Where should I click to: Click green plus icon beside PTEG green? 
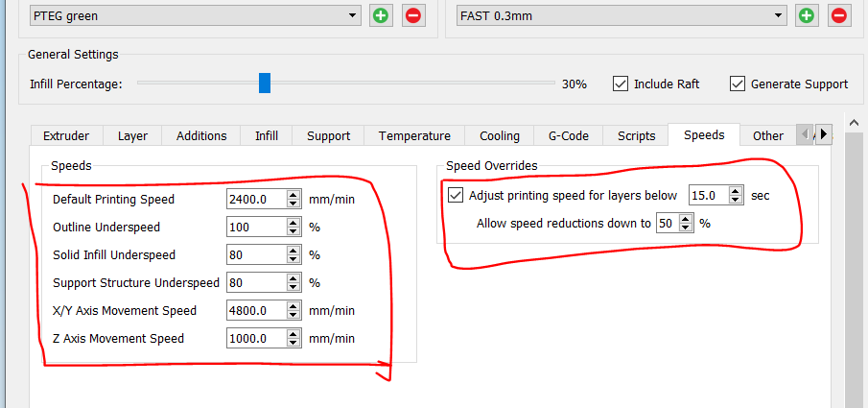coord(382,15)
